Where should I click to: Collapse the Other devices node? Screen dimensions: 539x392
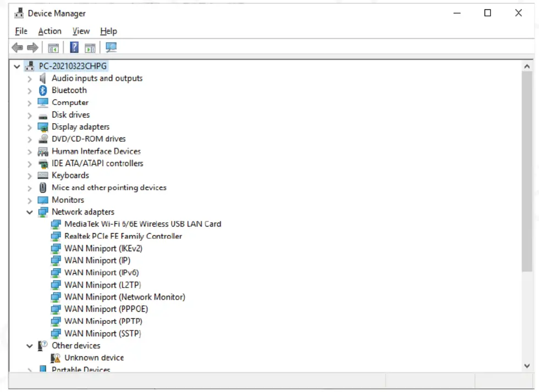(30, 346)
